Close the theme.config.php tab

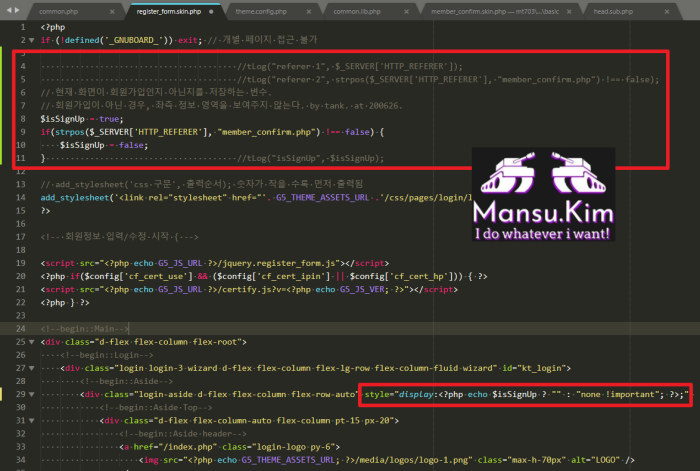(309, 12)
